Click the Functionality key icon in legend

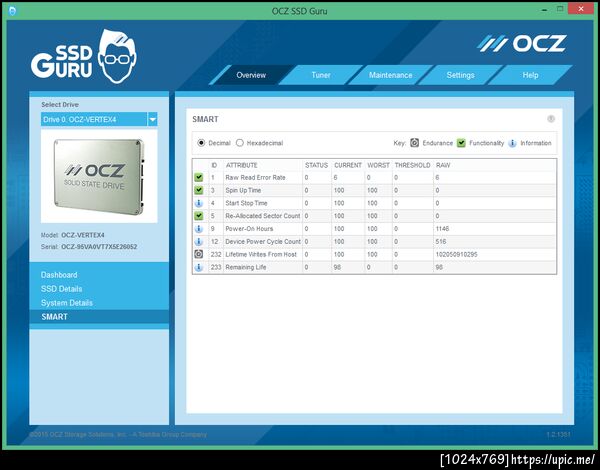pyautogui.click(x=461, y=143)
